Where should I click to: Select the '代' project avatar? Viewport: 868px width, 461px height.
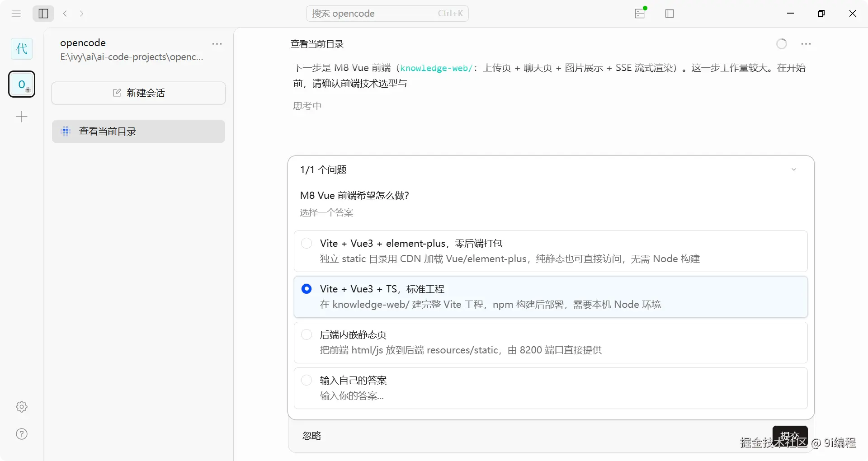22,49
